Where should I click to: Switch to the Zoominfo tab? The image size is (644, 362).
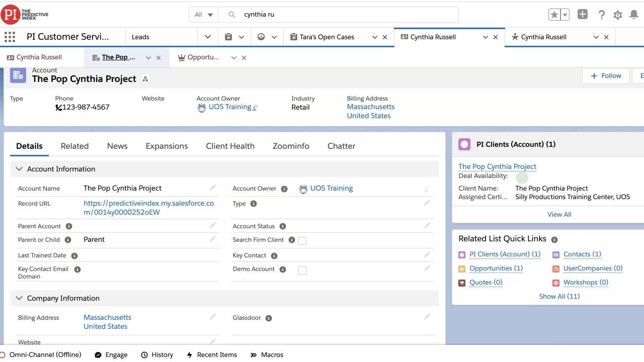(x=291, y=146)
